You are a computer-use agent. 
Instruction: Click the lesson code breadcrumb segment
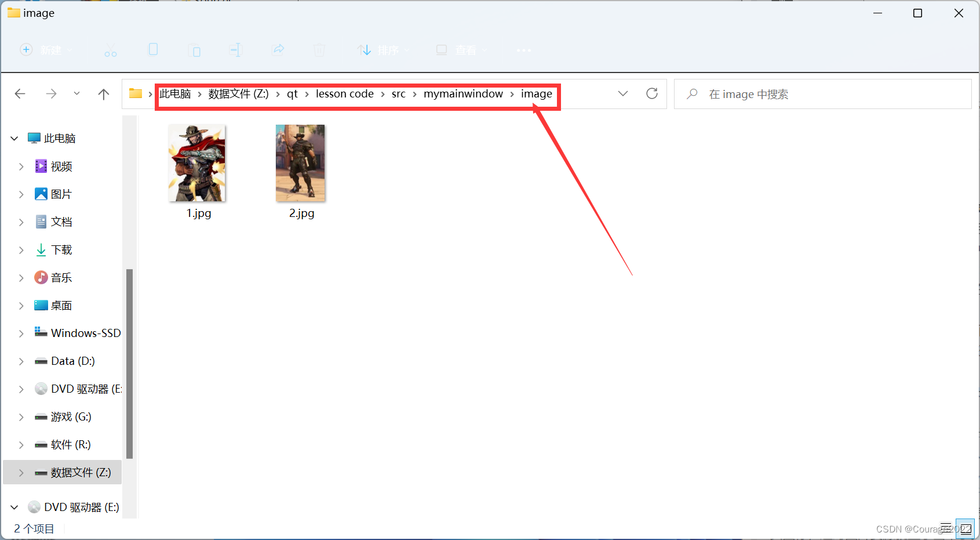coord(345,94)
